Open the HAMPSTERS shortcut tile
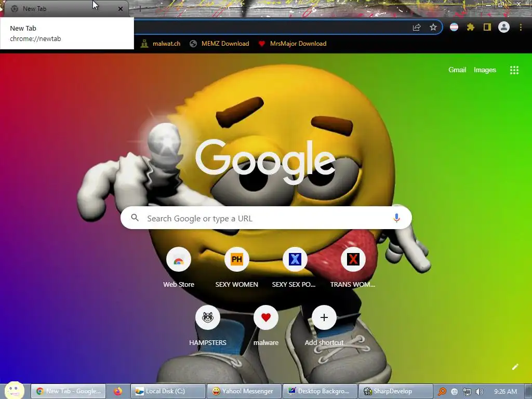The width and height of the screenshot is (532, 399). coord(208,326)
